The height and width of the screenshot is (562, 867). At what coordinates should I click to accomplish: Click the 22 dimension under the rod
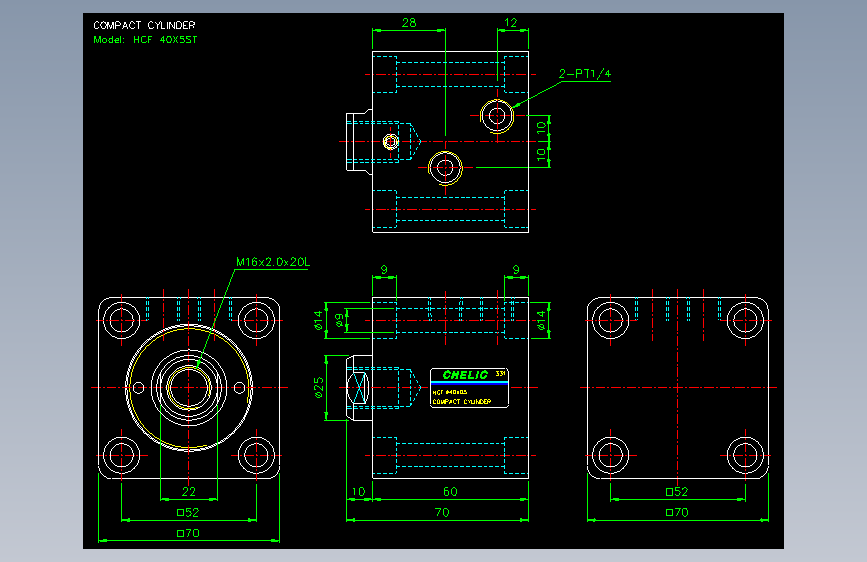pyautogui.click(x=189, y=492)
